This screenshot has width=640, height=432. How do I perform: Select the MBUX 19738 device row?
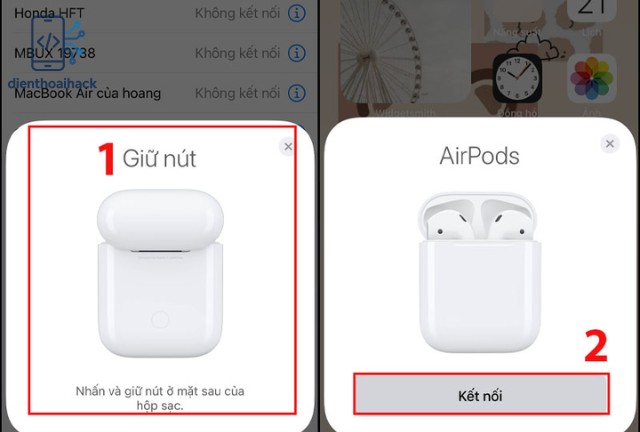tap(160, 53)
